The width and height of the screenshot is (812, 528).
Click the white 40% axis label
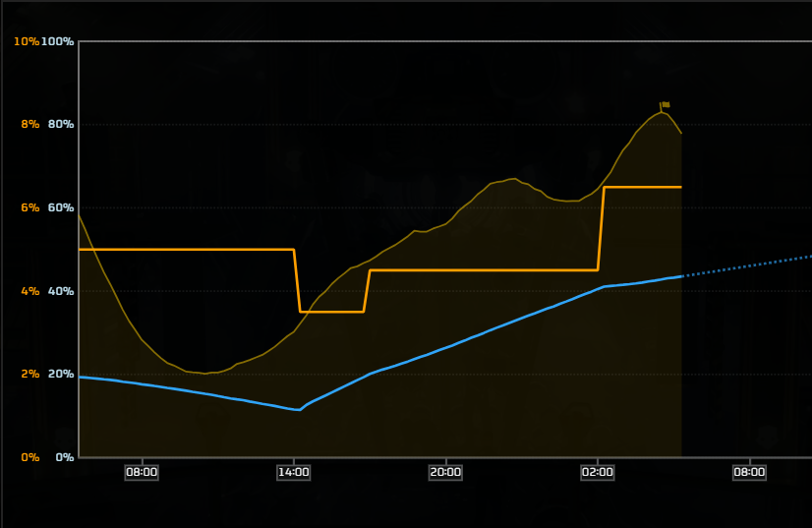[x=61, y=291]
